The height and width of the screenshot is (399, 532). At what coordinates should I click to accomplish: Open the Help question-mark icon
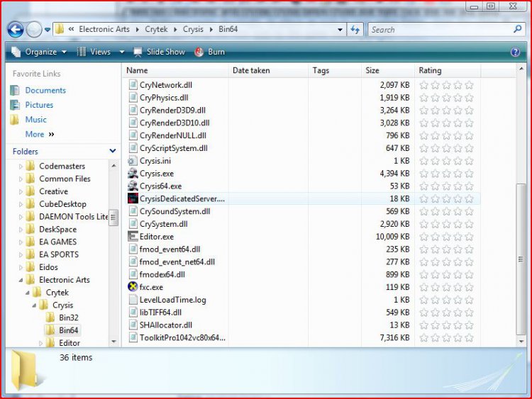(515, 52)
